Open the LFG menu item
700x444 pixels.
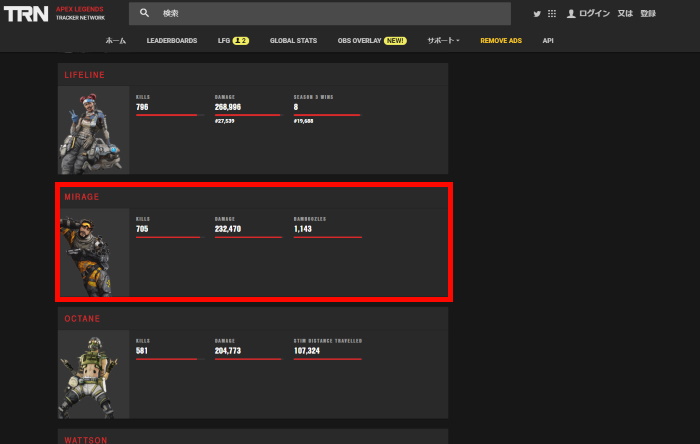click(224, 41)
